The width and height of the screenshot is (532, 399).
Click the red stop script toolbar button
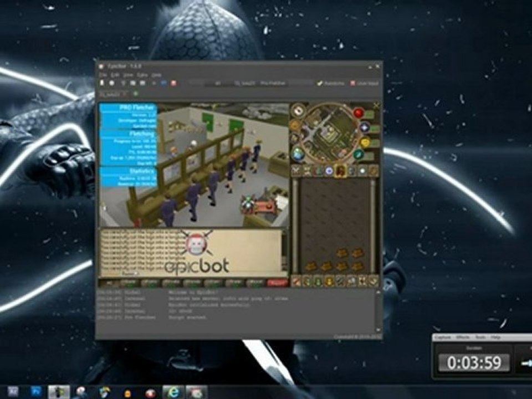click(173, 83)
